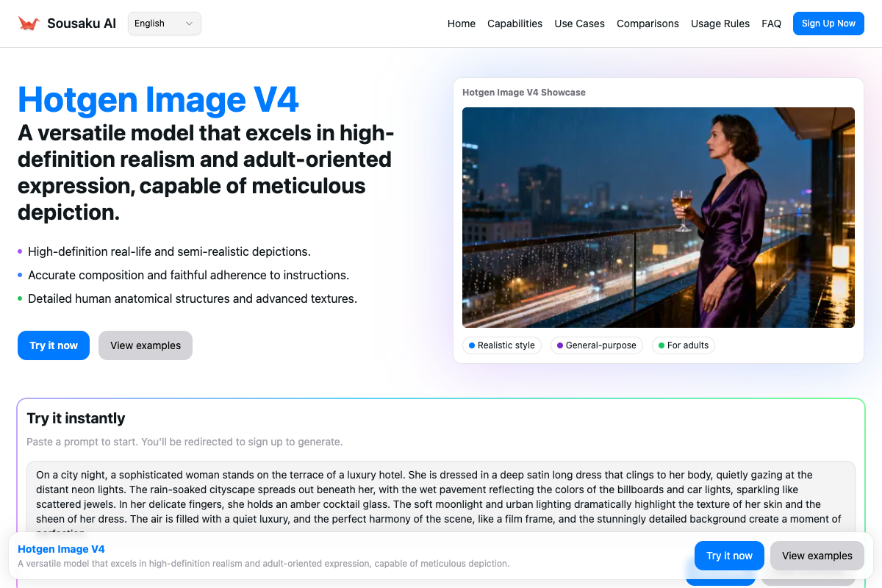Click the Sousaku AI origami crane logo
The image size is (882, 588).
tap(29, 24)
